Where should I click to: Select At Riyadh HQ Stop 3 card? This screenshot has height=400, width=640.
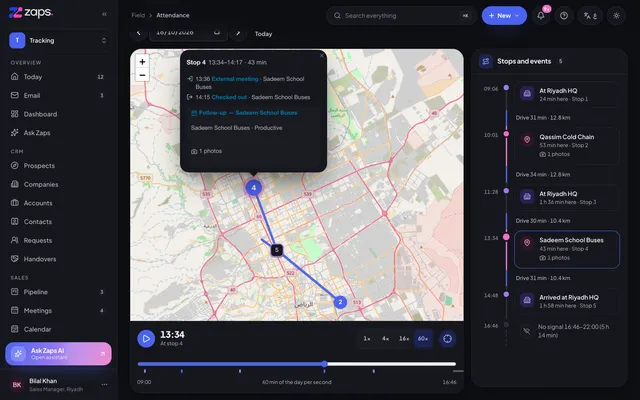tap(566, 198)
